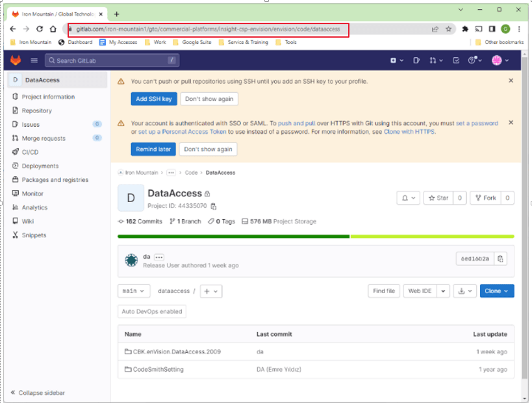Click Add SSH key

click(154, 99)
